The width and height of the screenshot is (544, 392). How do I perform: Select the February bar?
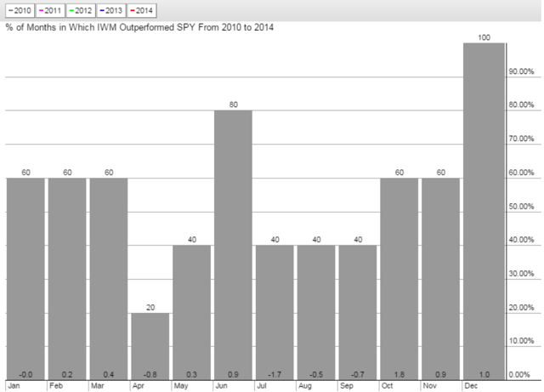click(67, 279)
